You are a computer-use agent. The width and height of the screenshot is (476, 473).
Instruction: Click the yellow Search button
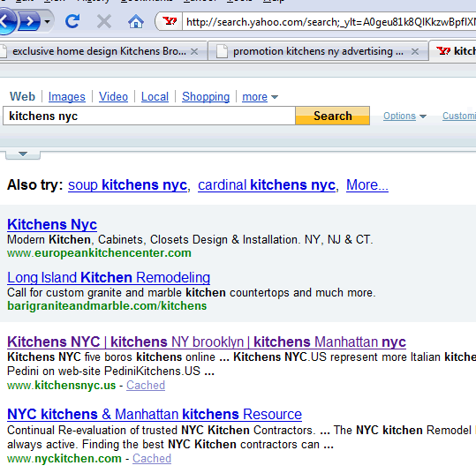coord(333,116)
